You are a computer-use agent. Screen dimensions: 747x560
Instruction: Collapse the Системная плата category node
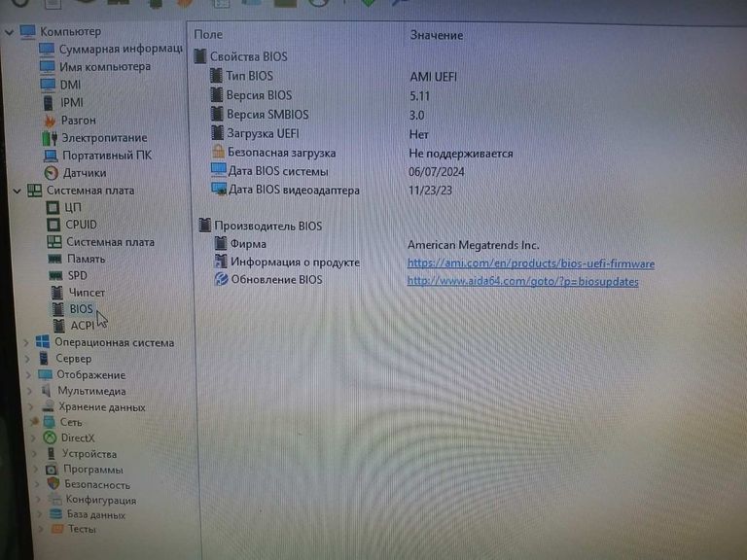(x=16, y=191)
